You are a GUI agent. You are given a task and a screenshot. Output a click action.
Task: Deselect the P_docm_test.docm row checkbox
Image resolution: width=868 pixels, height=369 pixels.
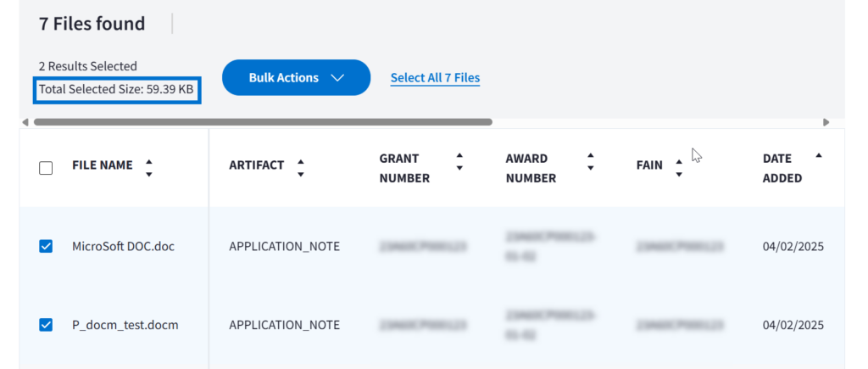[x=46, y=324]
